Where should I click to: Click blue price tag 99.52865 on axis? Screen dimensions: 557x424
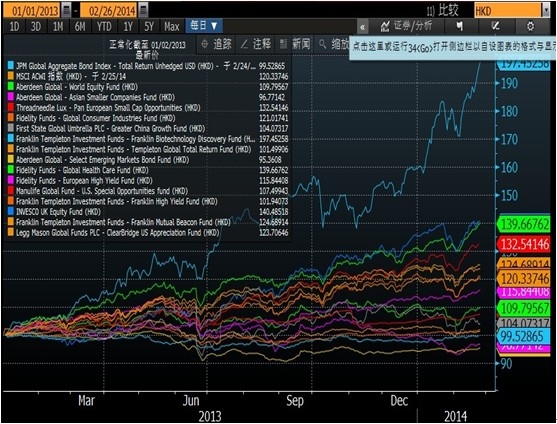(x=525, y=336)
